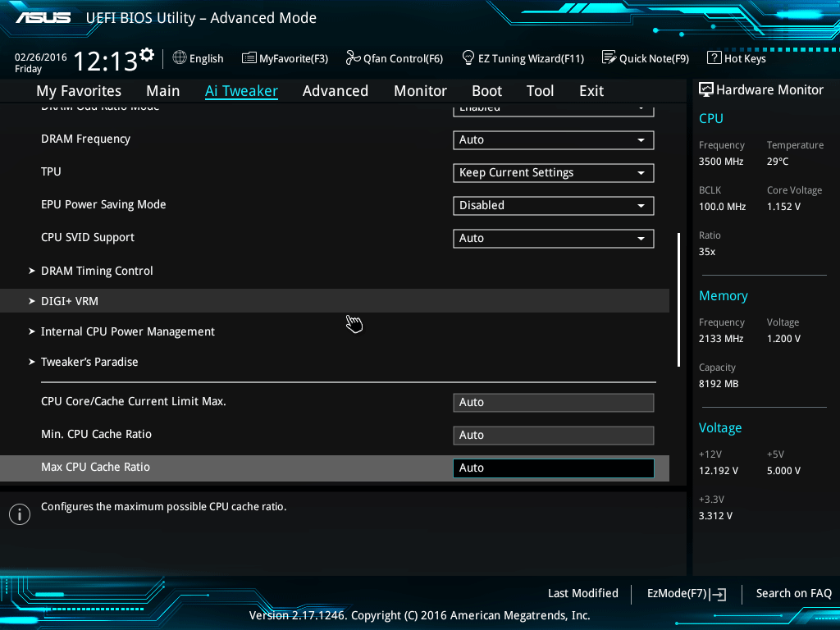The width and height of the screenshot is (840, 630).
Task: Click the globe icon for English language
Action: (x=180, y=57)
